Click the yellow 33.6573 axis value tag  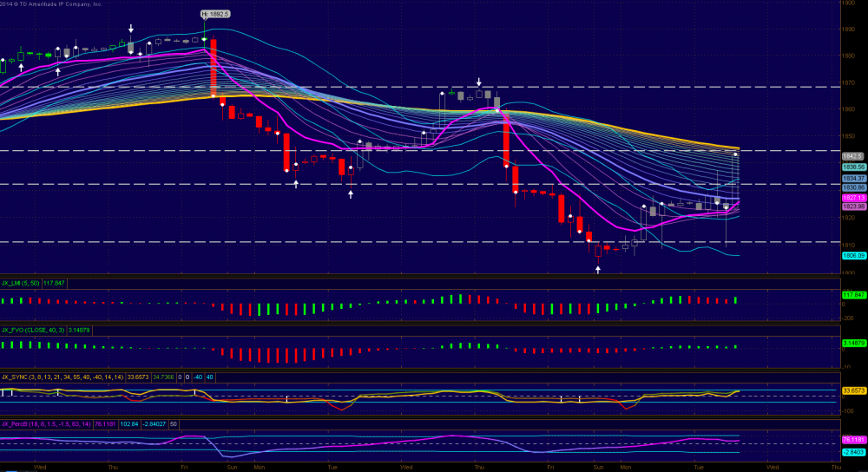[854, 391]
